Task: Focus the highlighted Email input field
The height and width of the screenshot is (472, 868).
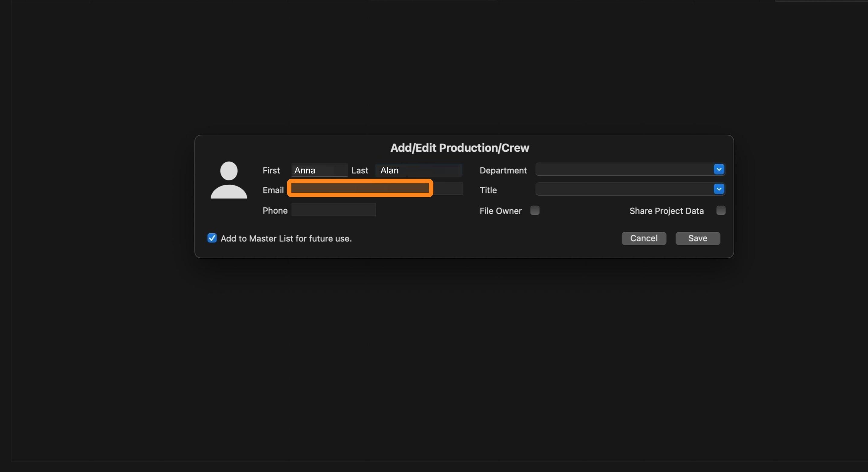Action: tap(360, 188)
